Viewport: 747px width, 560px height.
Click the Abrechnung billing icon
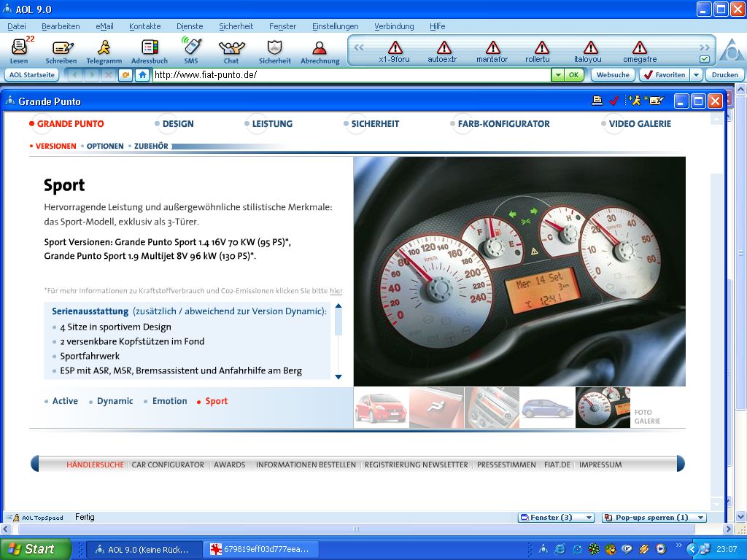pyautogui.click(x=320, y=49)
